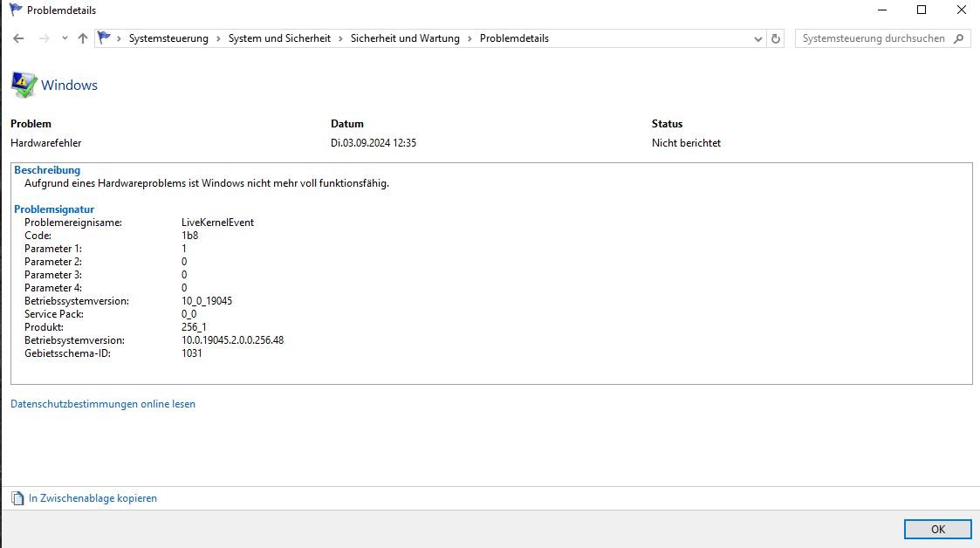Click the code value 1b8
980x548 pixels.
(x=190, y=236)
